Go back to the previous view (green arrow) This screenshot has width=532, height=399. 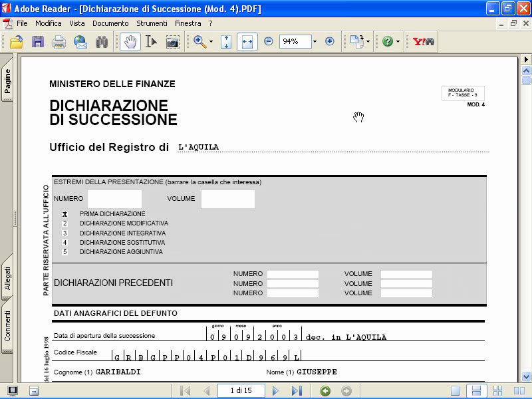[x=325, y=391]
